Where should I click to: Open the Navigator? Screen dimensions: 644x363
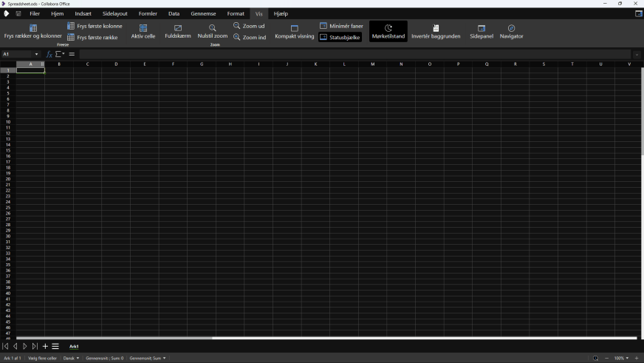pyautogui.click(x=511, y=32)
